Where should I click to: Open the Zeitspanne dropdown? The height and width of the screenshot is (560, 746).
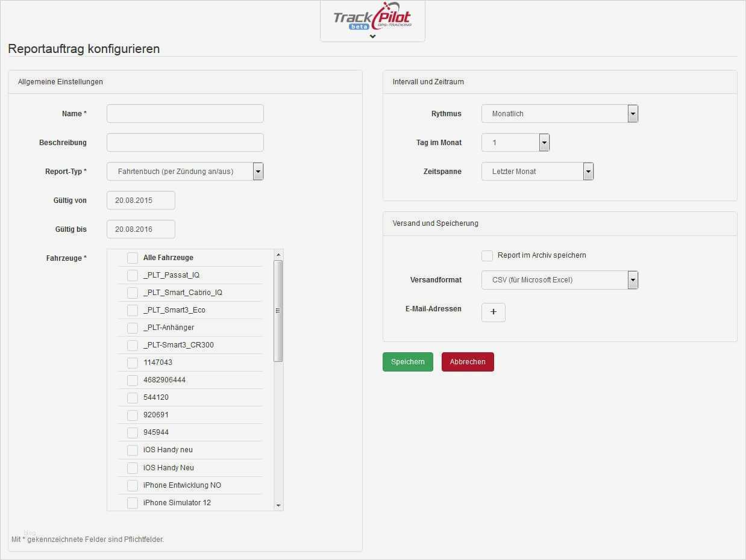pos(588,171)
